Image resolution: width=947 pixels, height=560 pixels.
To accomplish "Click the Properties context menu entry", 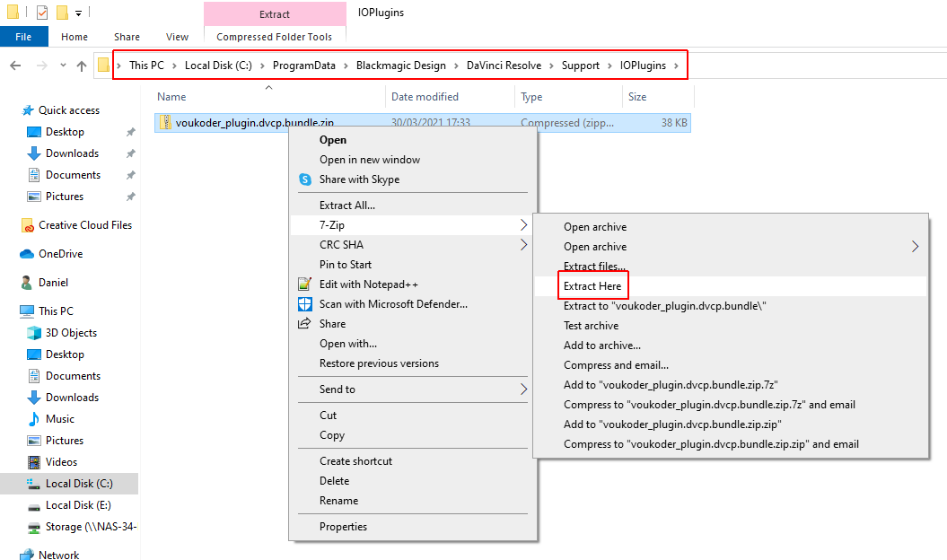I will click(x=343, y=527).
